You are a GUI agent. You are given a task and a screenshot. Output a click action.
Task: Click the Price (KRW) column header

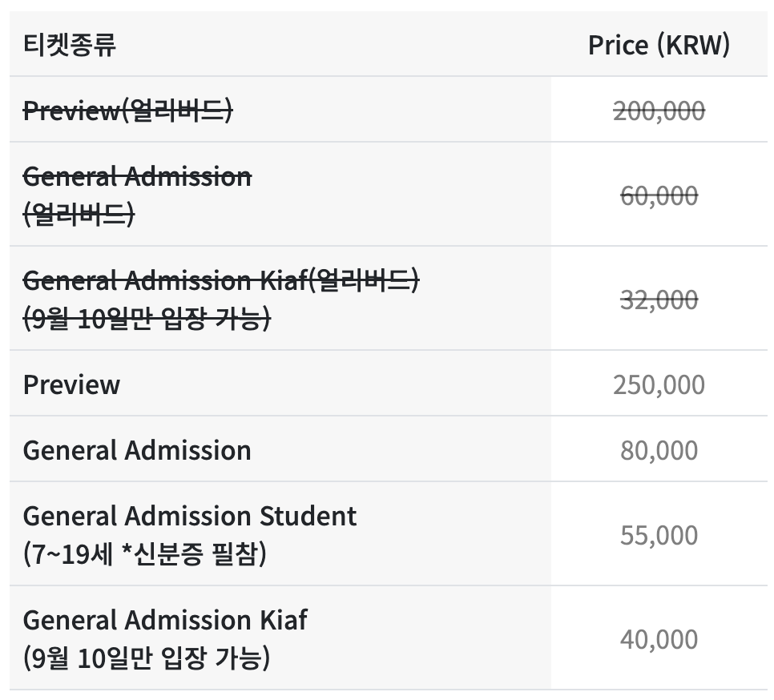click(659, 45)
